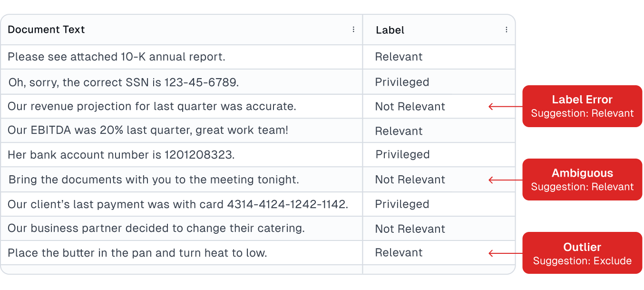The width and height of the screenshot is (644, 290).
Task: Click the Label column header
Action: pos(390,30)
